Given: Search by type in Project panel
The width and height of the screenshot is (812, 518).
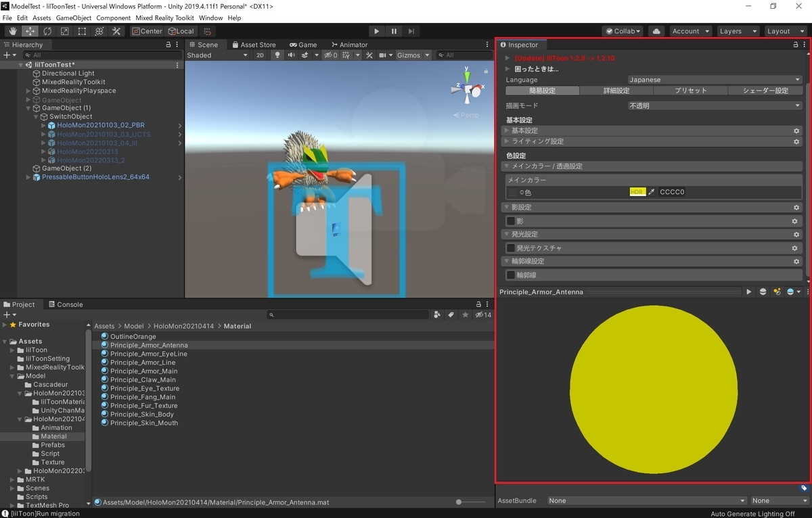Looking at the screenshot, I should [x=437, y=315].
